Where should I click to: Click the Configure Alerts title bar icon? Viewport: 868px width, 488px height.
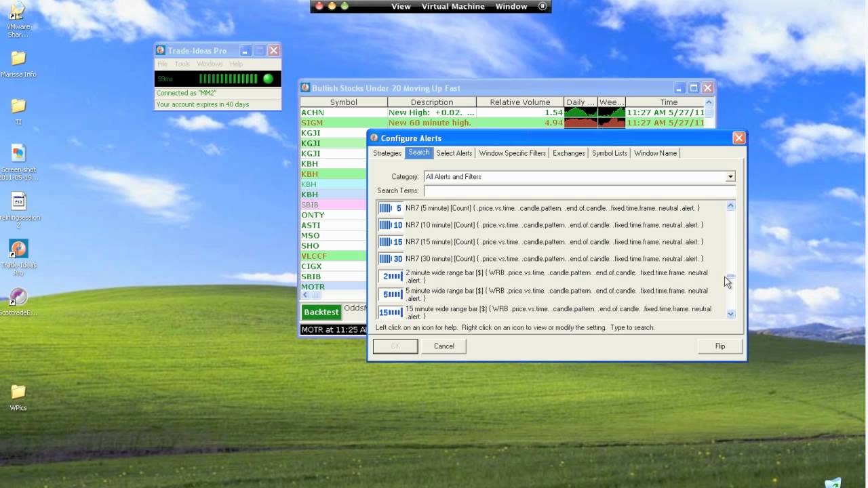tap(374, 138)
